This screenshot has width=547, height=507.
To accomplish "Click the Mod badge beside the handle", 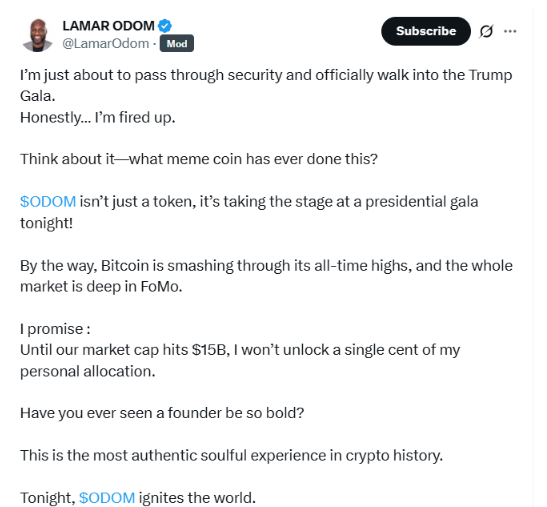I will [177, 44].
